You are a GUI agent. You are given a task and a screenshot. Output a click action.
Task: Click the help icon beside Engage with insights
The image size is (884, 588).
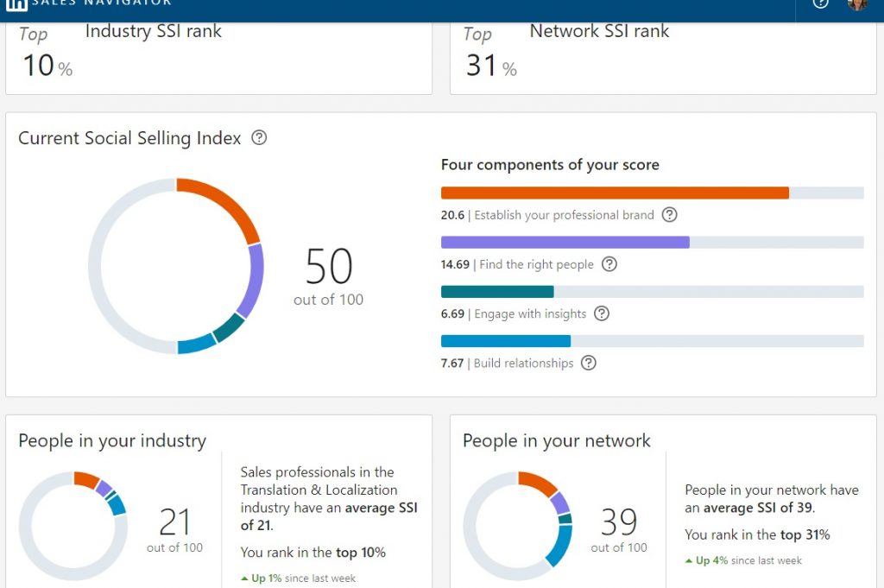tap(602, 313)
